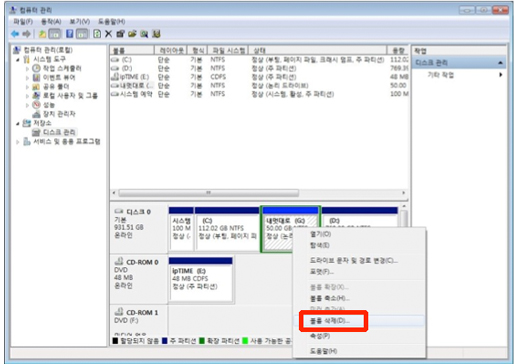Select the (C:) volume row in the list
The width and height of the screenshot is (514, 364).
(x=259, y=60)
